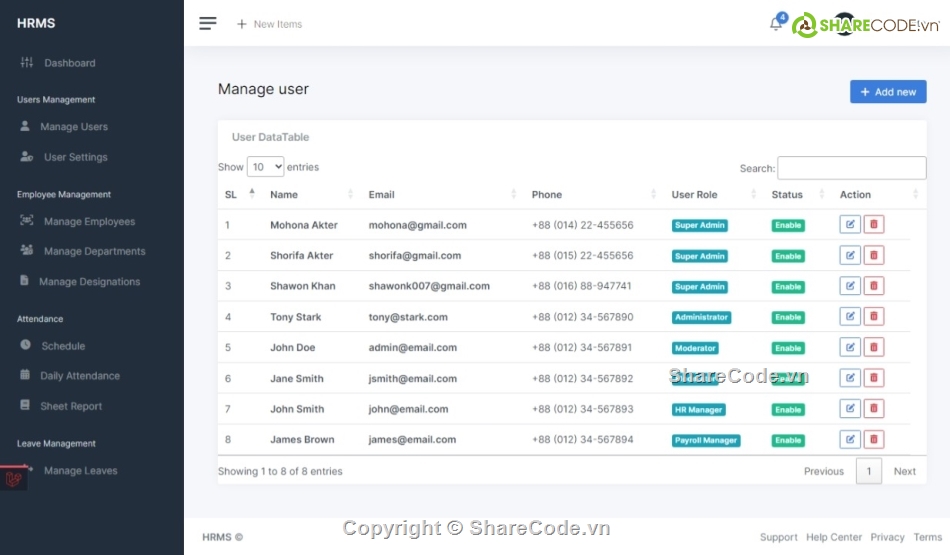Go to Daily Attendance page

point(79,376)
